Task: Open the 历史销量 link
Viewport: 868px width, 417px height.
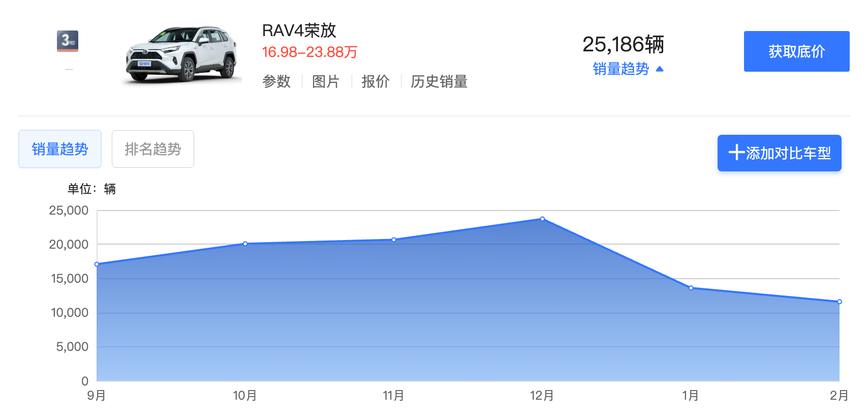Action: click(439, 81)
